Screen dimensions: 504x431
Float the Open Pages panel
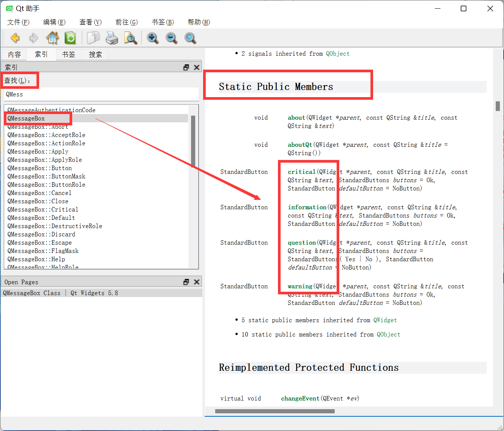tap(186, 282)
